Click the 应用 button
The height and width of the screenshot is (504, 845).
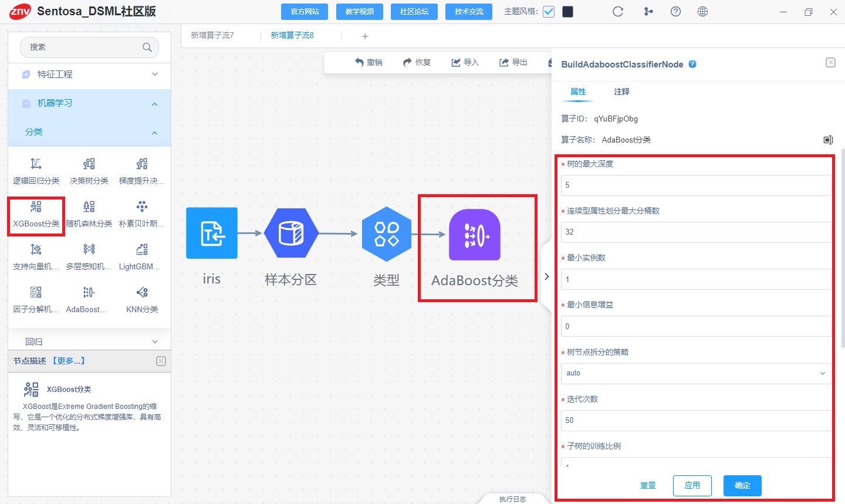[x=692, y=485]
